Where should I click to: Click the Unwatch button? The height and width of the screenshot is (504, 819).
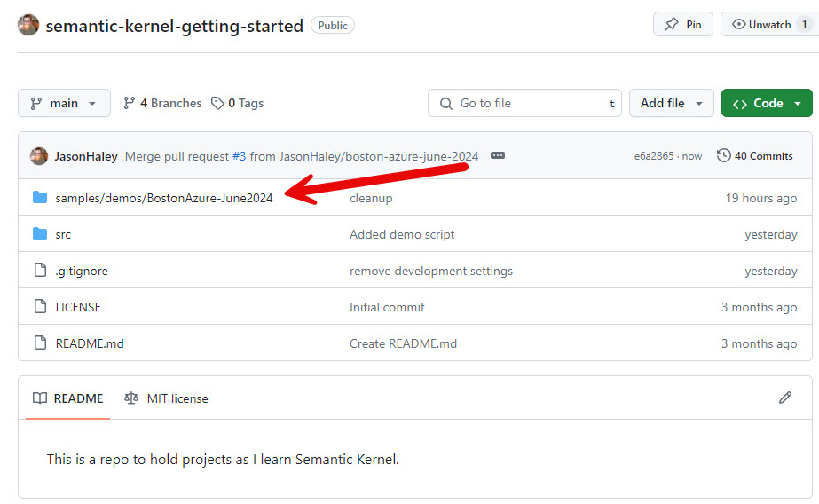tap(770, 25)
